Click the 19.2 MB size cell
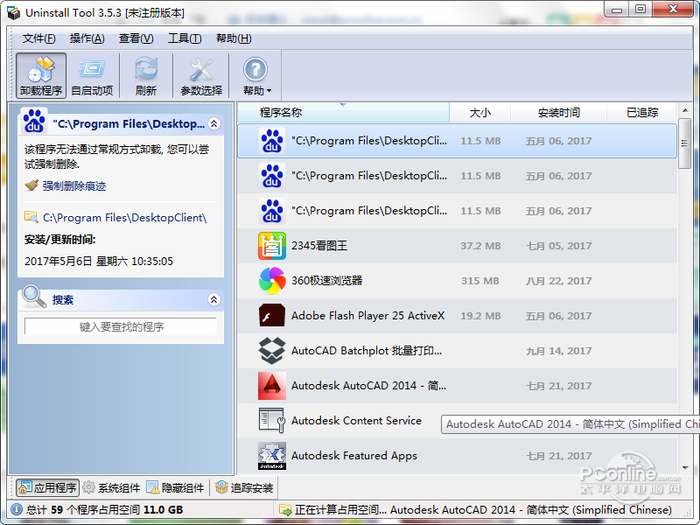The width and height of the screenshot is (700, 525). click(480, 316)
